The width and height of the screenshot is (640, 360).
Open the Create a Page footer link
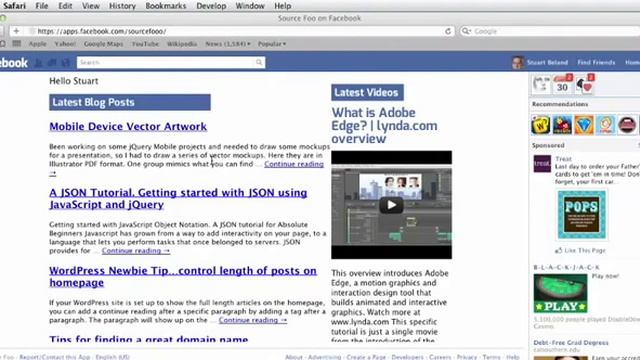pos(366,357)
